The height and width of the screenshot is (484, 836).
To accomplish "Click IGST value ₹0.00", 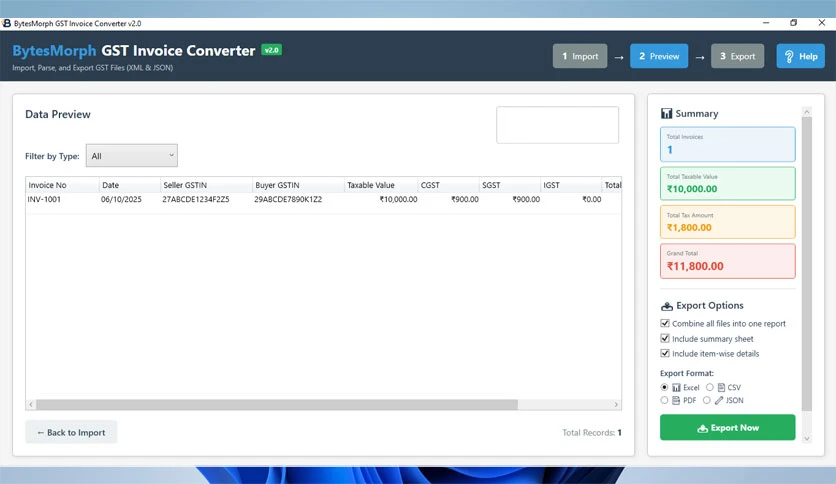I will [592, 199].
